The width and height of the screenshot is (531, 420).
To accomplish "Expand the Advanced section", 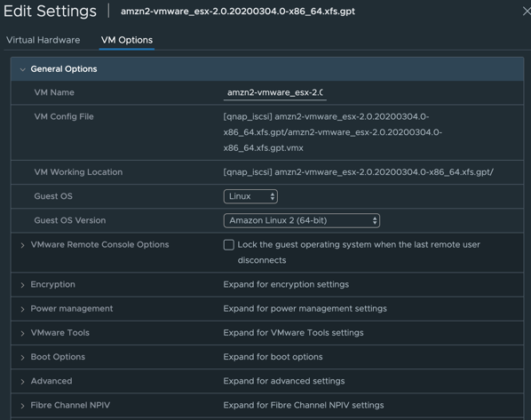I will click(x=23, y=382).
